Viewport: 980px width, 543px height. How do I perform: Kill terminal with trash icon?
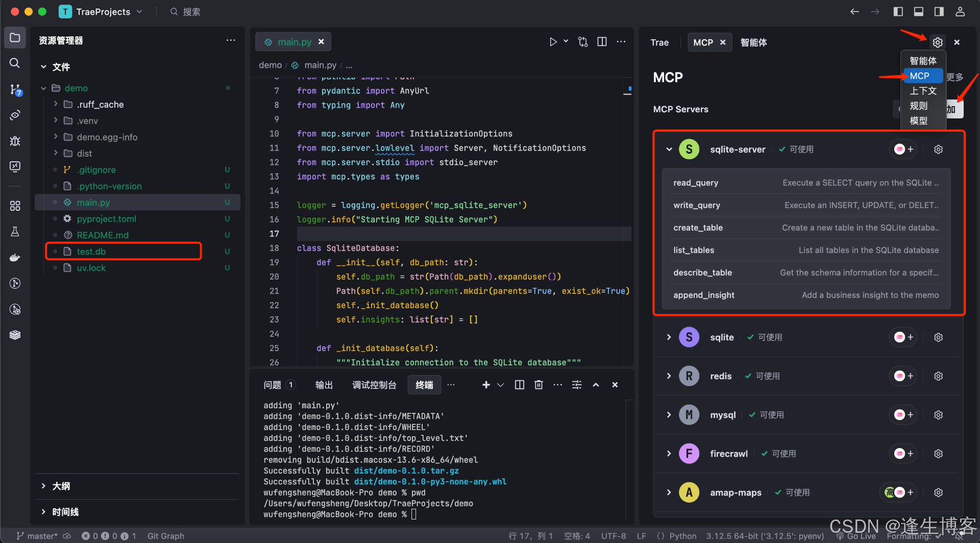(538, 385)
